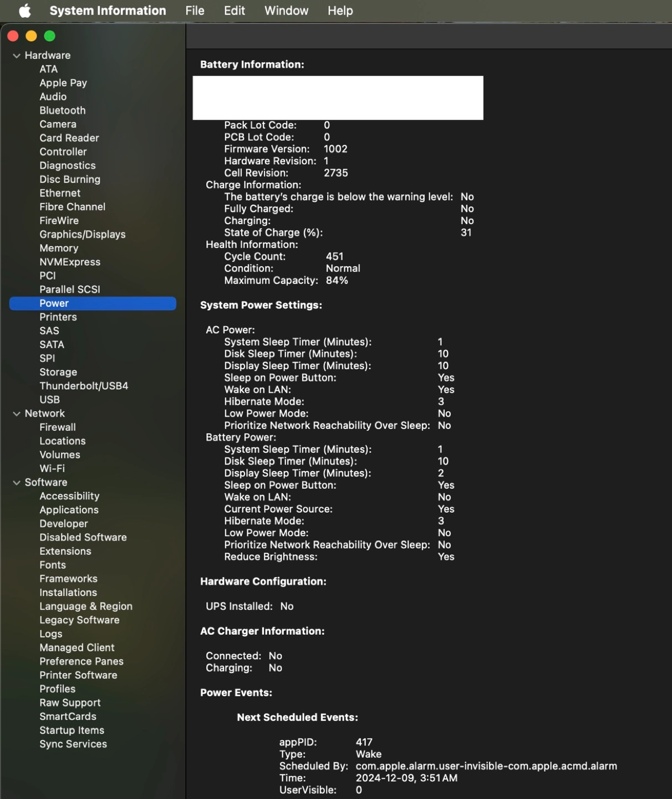Open the File menu
The height and width of the screenshot is (799, 672).
tap(195, 11)
